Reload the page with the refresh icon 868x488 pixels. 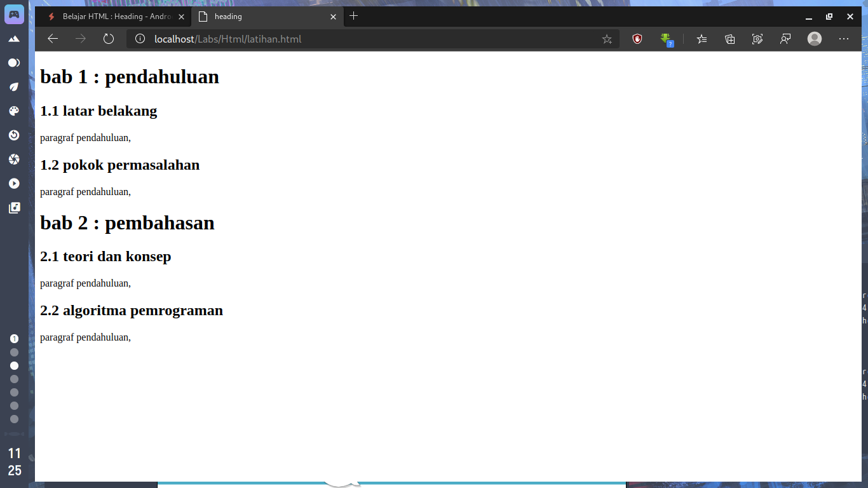pyautogui.click(x=109, y=39)
